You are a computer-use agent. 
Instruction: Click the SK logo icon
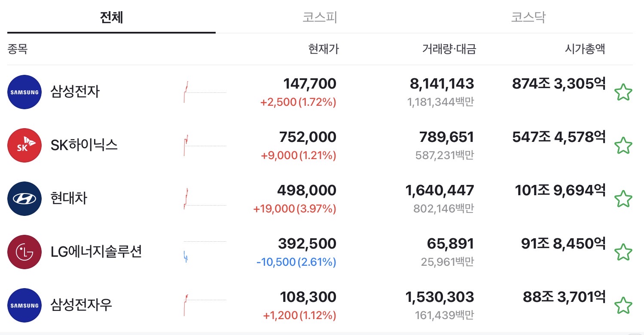pos(24,145)
